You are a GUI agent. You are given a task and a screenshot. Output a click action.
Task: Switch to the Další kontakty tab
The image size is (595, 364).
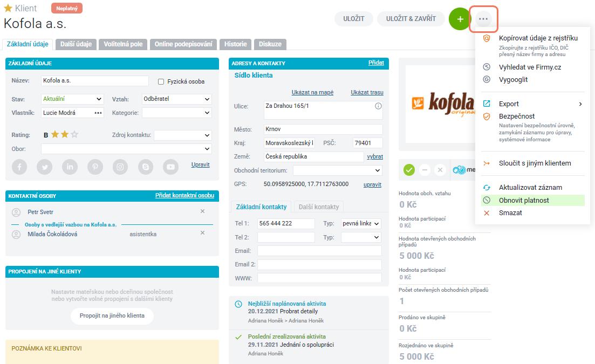pyautogui.click(x=318, y=207)
